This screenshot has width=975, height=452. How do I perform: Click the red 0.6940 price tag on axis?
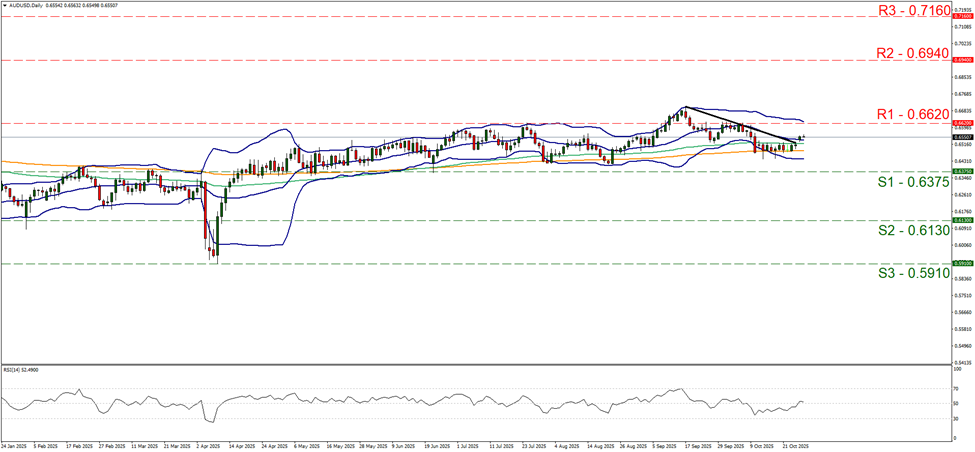[961, 60]
